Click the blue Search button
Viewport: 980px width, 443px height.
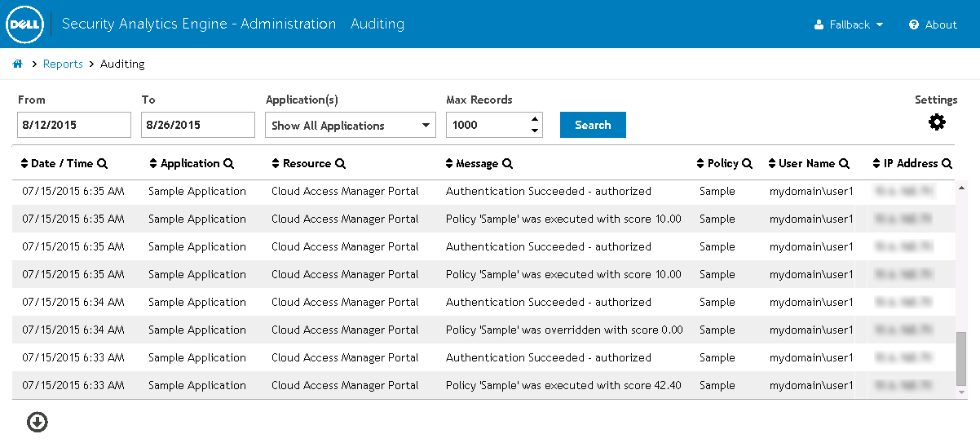tap(593, 125)
